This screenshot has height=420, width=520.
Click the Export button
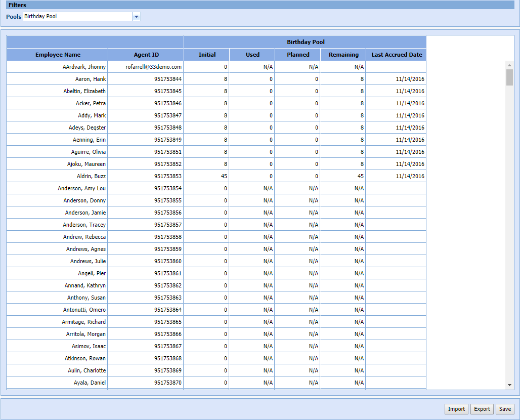[x=482, y=409]
